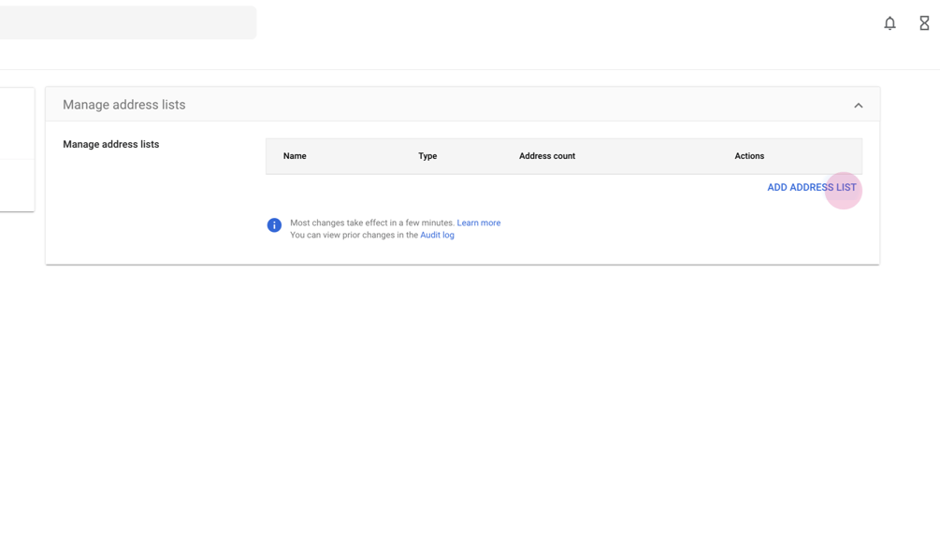
Task: Collapse the Manage address lists panel chevron
Action: (x=859, y=105)
